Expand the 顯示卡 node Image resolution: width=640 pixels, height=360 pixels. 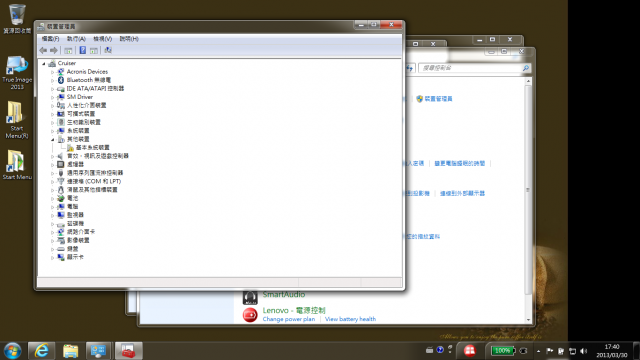pyautogui.click(x=52, y=257)
